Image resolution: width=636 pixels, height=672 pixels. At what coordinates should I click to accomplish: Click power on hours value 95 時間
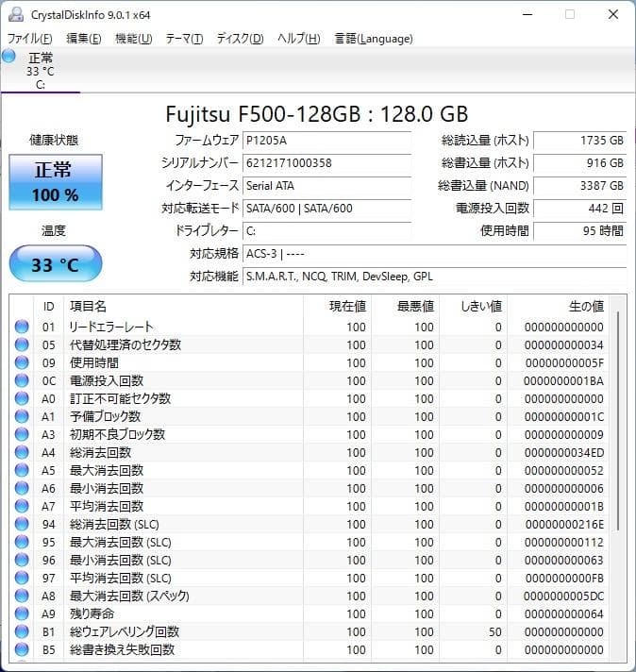pyautogui.click(x=580, y=231)
